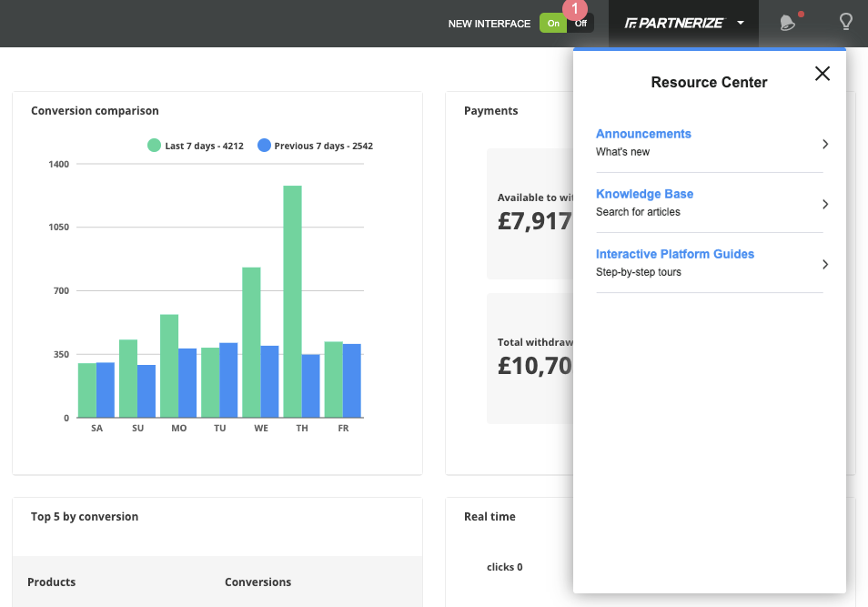Open the Announcements link
The image size is (868, 607).
click(x=643, y=134)
